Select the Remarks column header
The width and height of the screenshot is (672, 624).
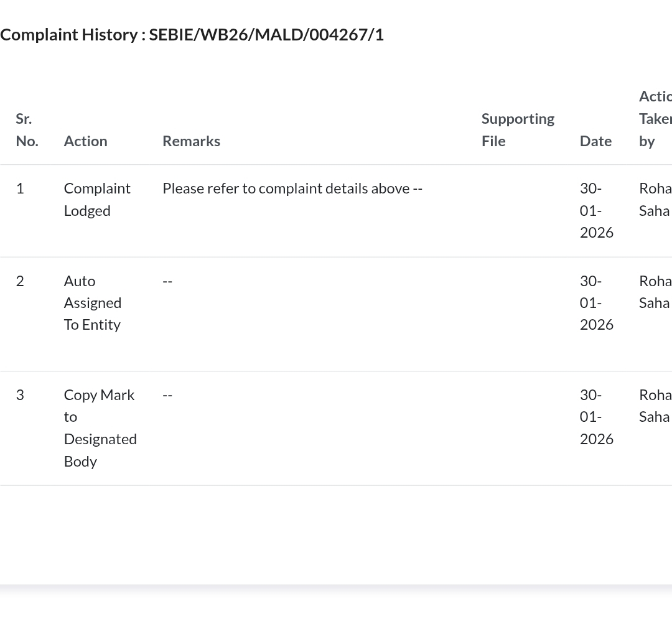(191, 141)
